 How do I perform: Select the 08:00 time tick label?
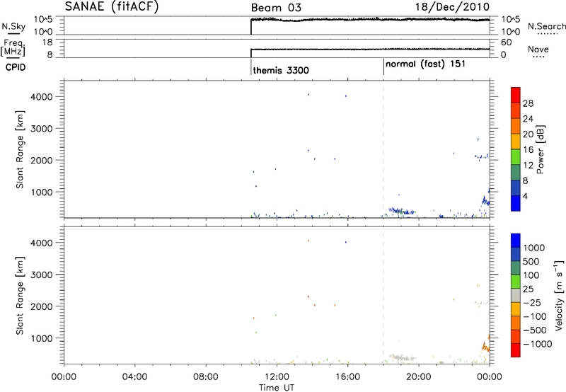coord(206,377)
